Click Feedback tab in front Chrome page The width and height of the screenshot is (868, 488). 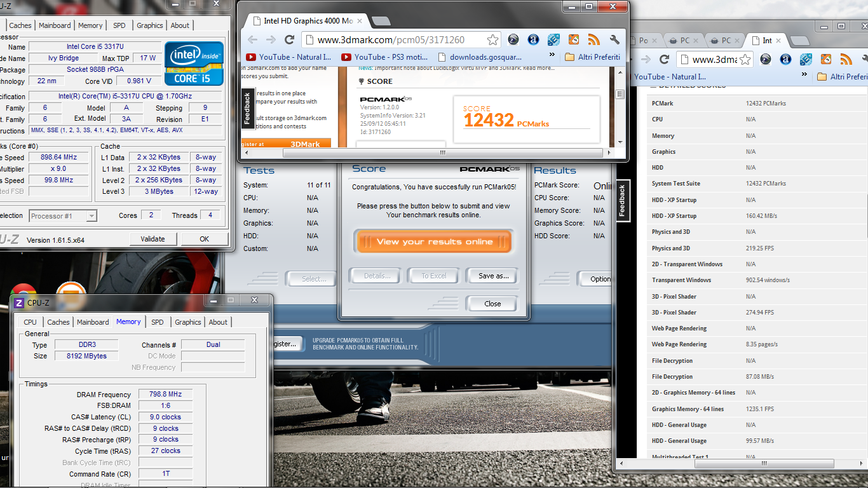(x=247, y=108)
